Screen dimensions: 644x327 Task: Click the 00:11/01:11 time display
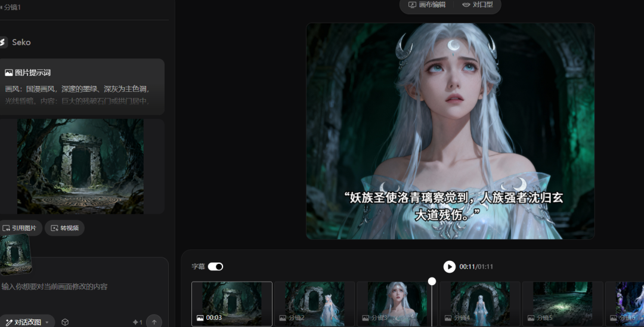pos(476,267)
